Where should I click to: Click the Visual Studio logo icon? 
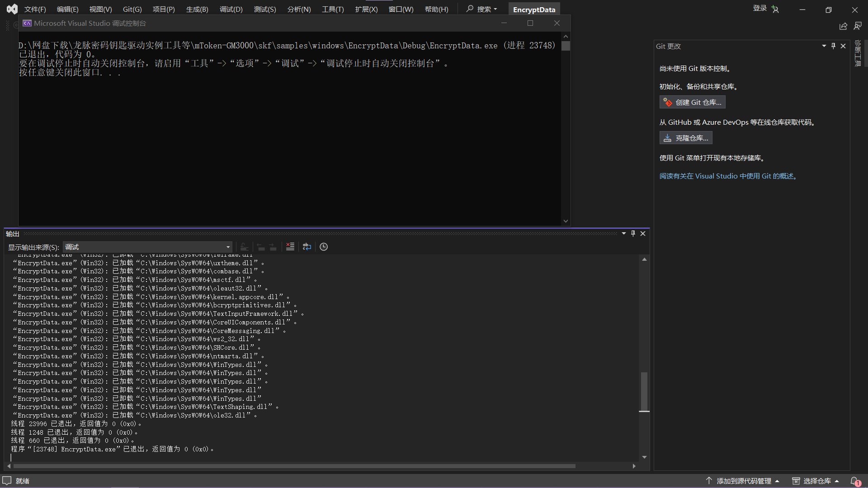(12, 9)
